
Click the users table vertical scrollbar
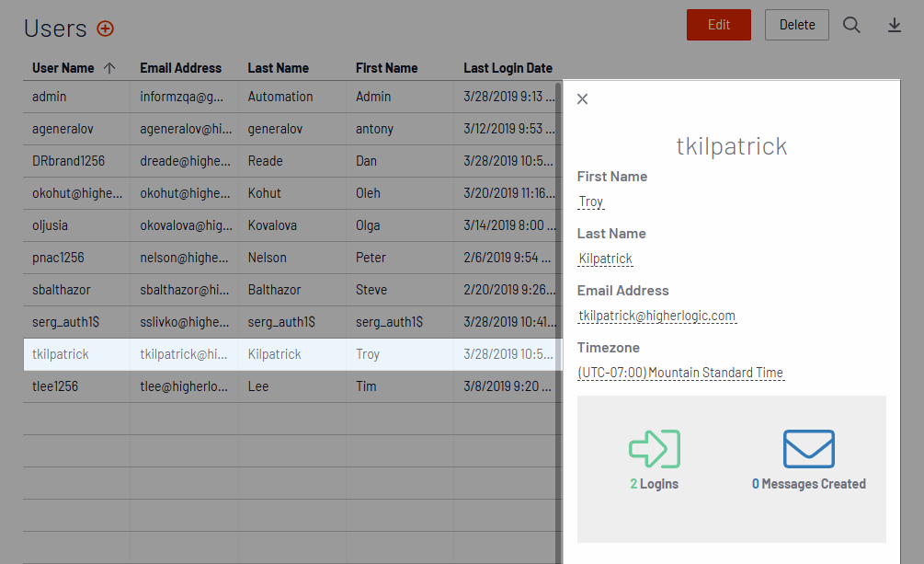point(559,322)
